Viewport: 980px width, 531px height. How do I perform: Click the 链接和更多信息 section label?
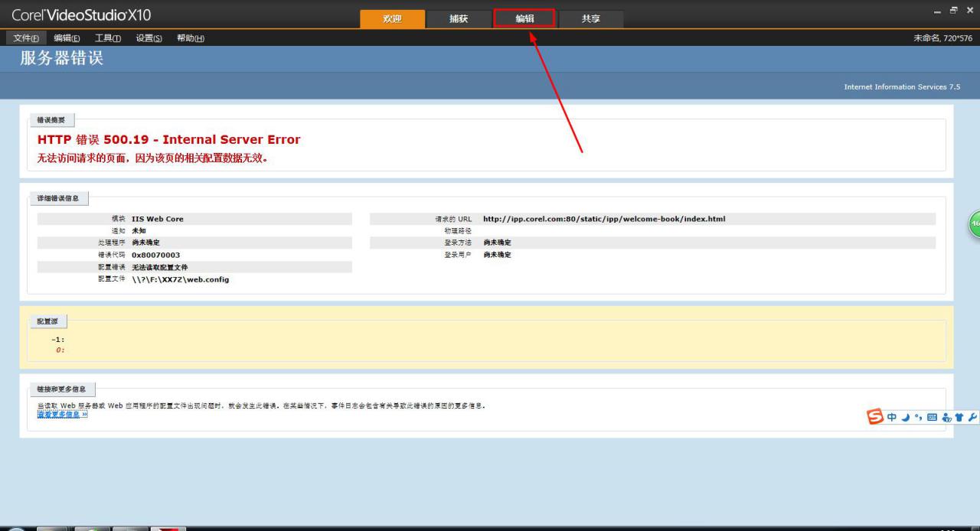point(62,389)
